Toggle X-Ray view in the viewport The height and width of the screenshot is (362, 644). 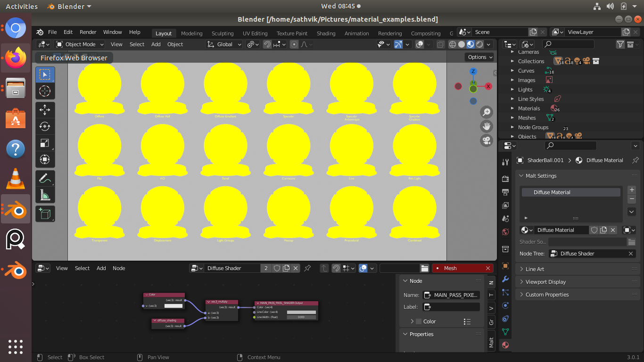point(440,44)
